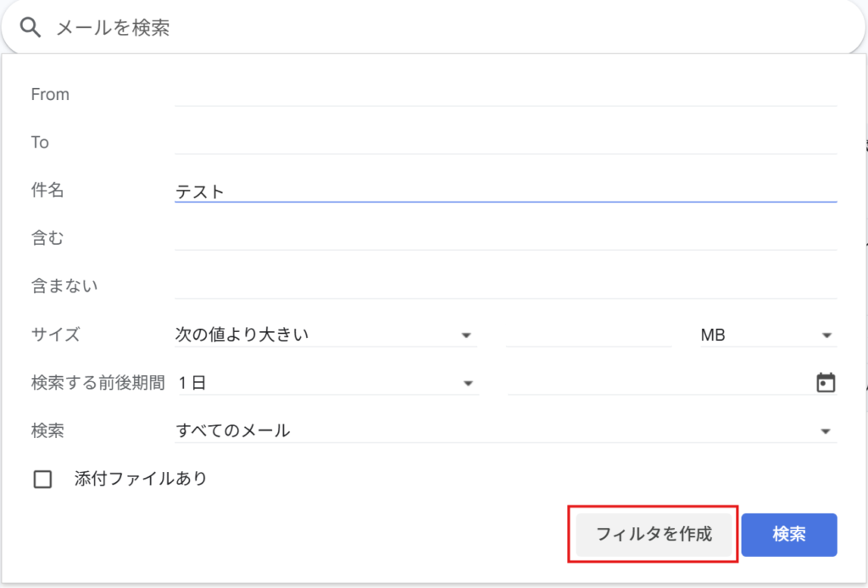This screenshot has width=868, height=588.
Task: Click the magnifier search icon
Action: coord(30,27)
